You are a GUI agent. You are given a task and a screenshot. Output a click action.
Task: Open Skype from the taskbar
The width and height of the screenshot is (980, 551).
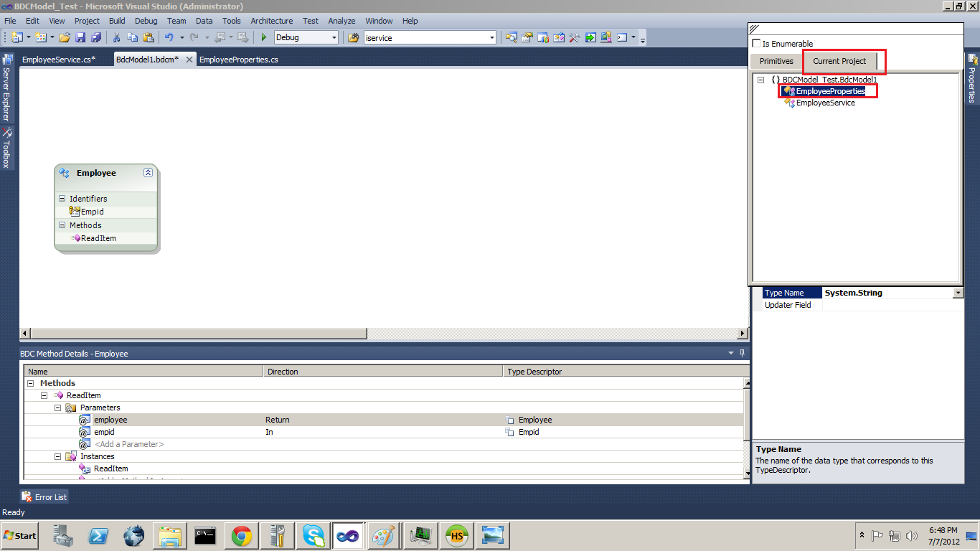click(x=313, y=535)
